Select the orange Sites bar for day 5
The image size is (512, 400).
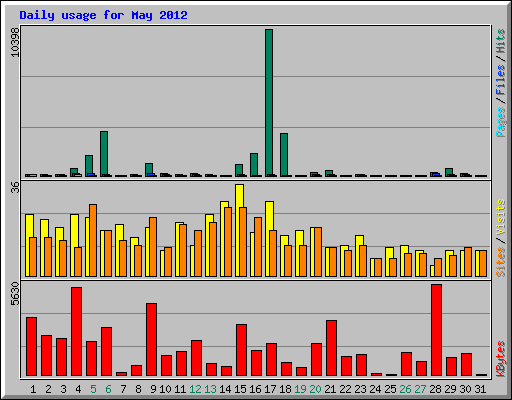(x=93, y=240)
